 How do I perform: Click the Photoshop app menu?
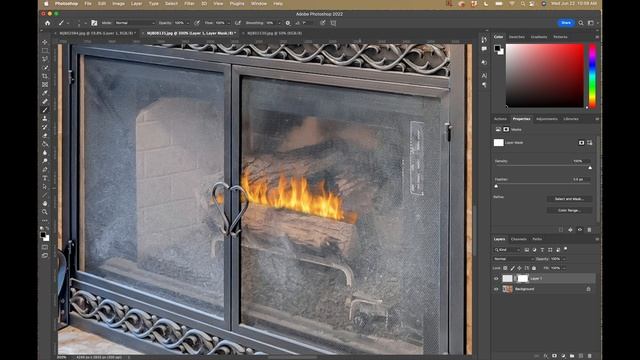[x=66, y=4]
